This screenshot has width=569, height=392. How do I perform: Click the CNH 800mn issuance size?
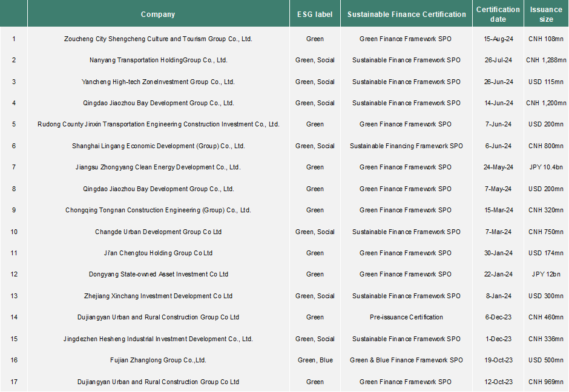tap(546, 146)
